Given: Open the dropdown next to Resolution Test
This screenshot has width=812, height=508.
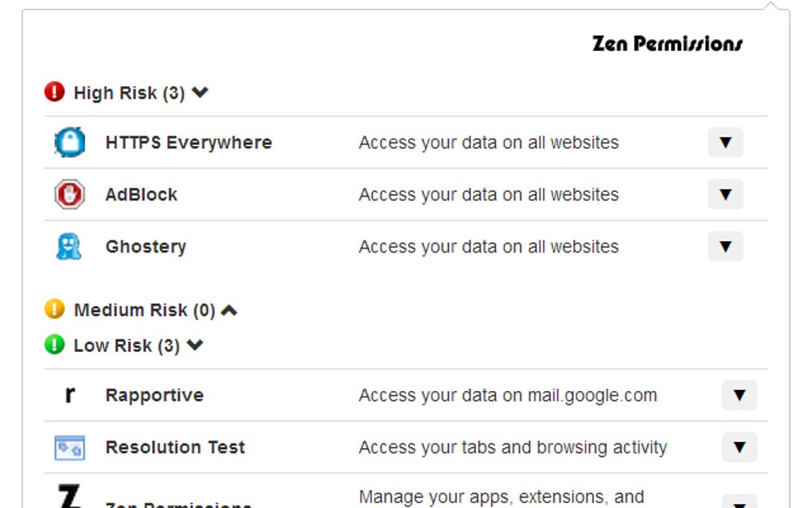Looking at the screenshot, I should (x=738, y=447).
